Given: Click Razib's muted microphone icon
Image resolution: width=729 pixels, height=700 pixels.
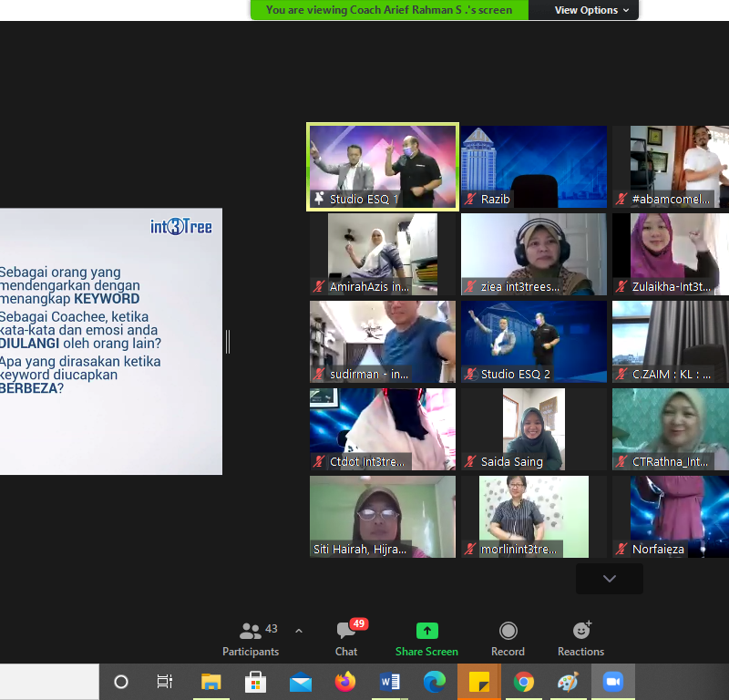Looking at the screenshot, I should (471, 199).
